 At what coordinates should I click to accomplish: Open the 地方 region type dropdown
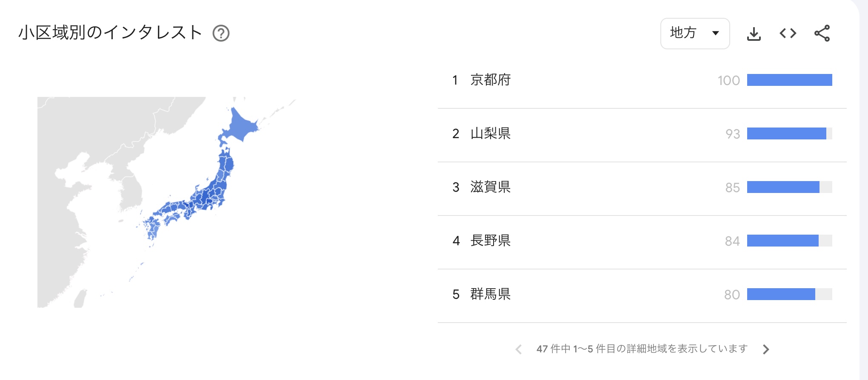pyautogui.click(x=694, y=33)
